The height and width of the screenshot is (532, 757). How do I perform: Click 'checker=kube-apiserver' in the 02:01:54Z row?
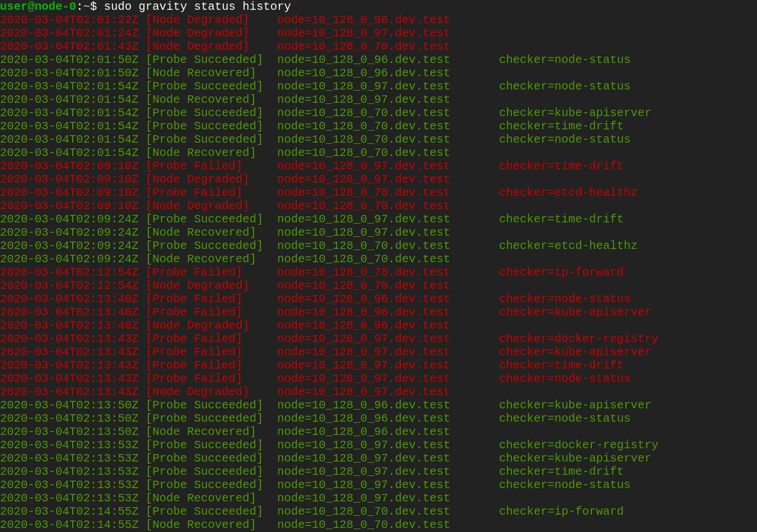point(575,113)
